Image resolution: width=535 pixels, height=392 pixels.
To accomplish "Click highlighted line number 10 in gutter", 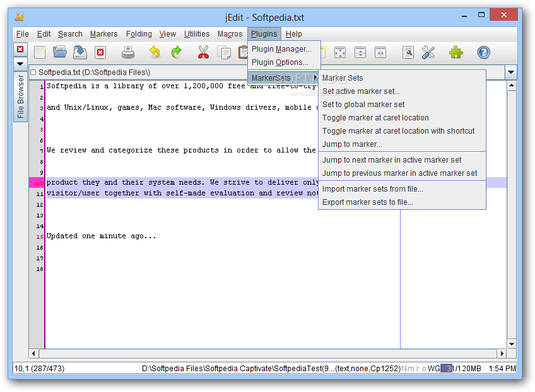I will tap(37, 183).
